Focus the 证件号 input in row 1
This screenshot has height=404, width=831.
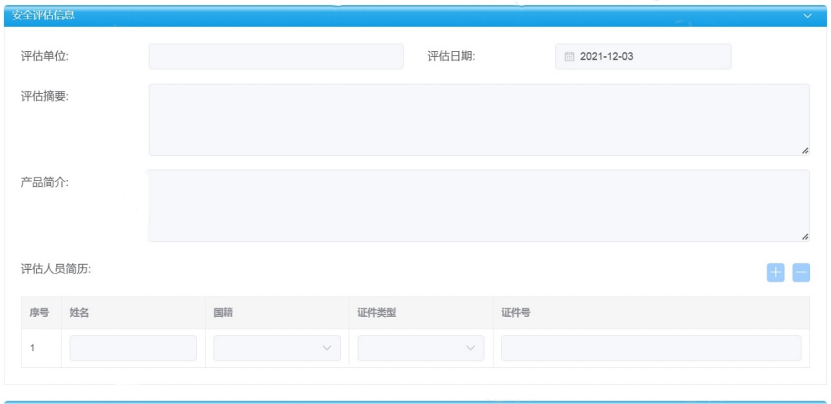650,348
